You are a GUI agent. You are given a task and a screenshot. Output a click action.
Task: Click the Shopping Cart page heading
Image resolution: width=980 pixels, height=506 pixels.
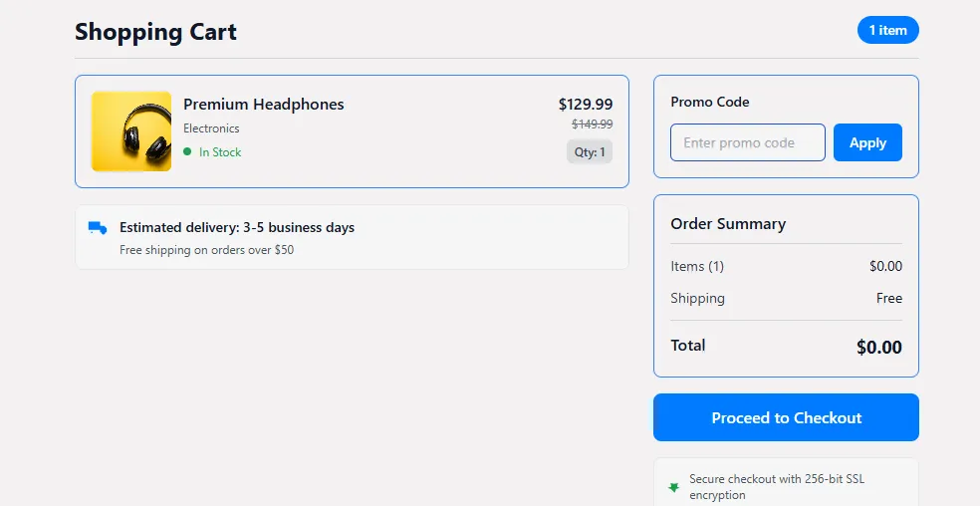155,32
